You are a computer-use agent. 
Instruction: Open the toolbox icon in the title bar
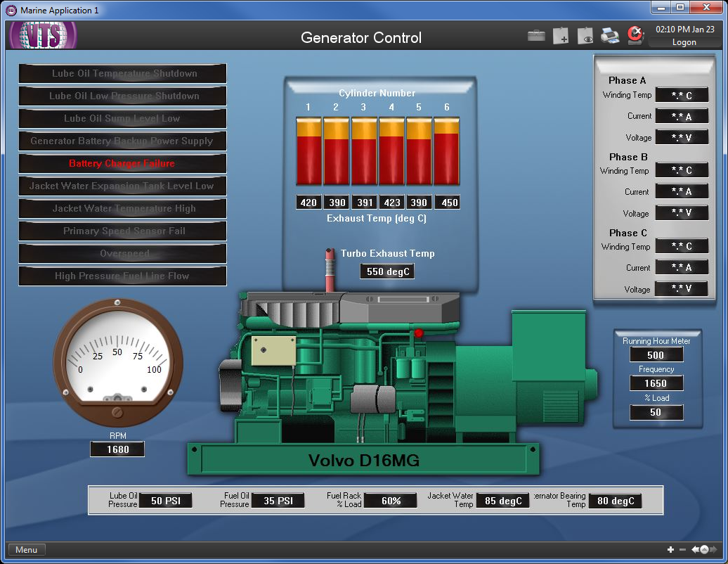(x=536, y=36)
